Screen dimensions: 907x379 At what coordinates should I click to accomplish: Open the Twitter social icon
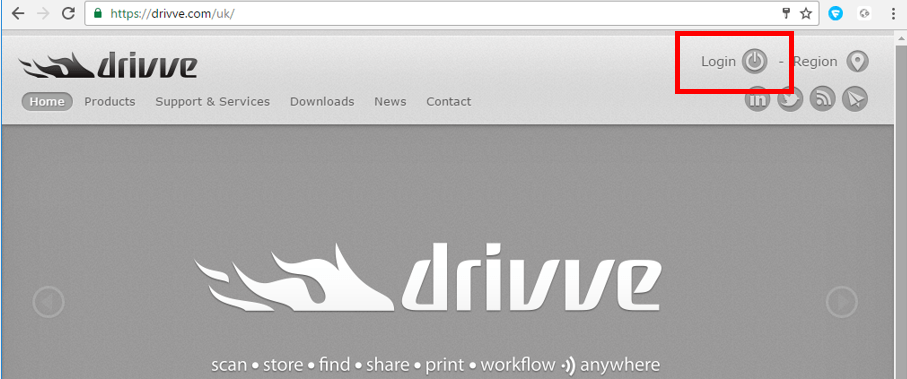[x=790, y=99]
